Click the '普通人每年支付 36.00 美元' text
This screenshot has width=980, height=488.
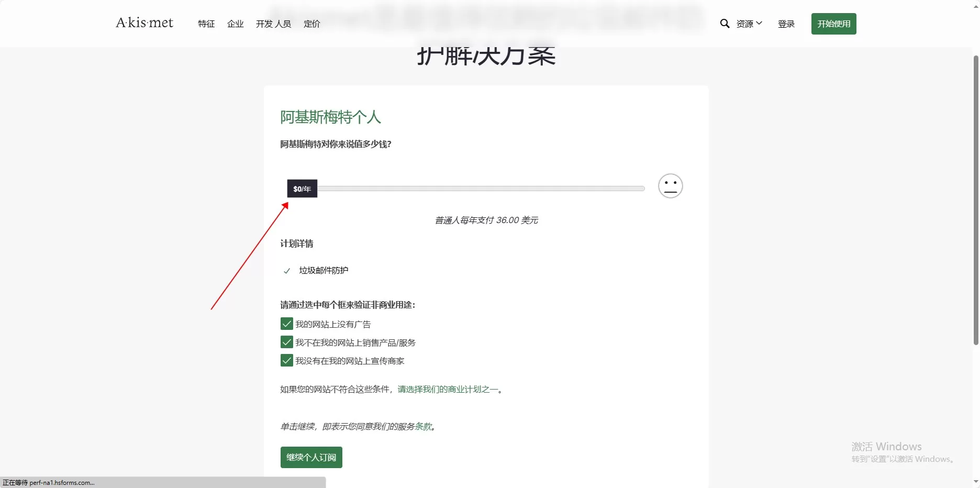click(486, 220)
